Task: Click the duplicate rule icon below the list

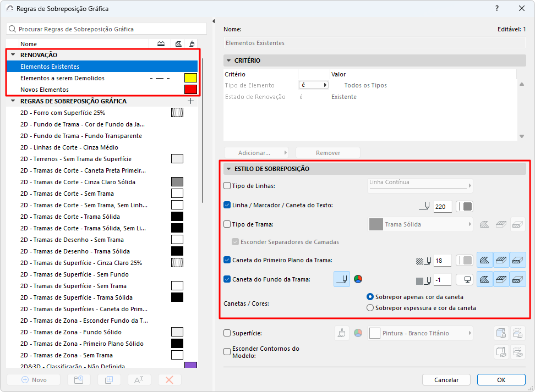Action: tap(109, 380)
